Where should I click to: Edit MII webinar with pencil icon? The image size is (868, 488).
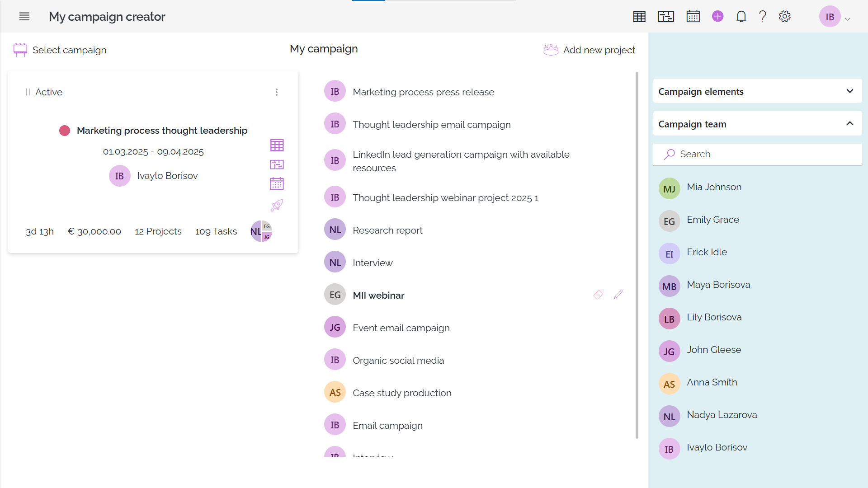618,295
